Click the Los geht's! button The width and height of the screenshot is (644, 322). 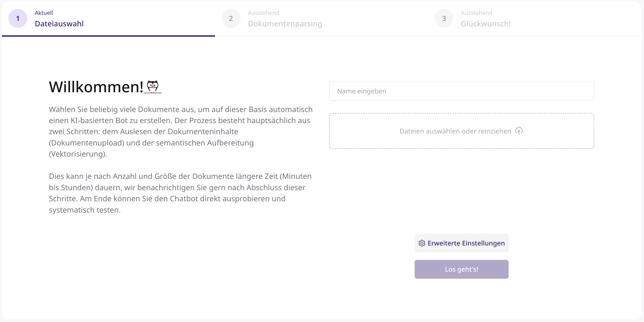coord(461,269)
